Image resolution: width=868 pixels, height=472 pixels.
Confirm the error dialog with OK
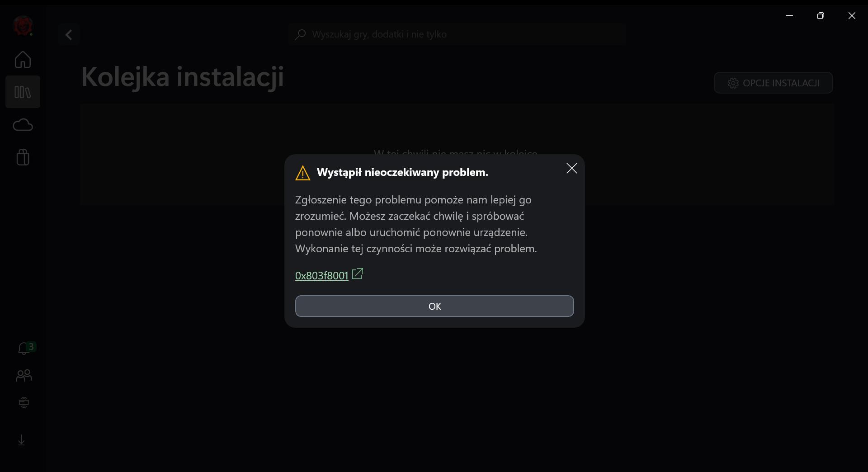(434, 306)
